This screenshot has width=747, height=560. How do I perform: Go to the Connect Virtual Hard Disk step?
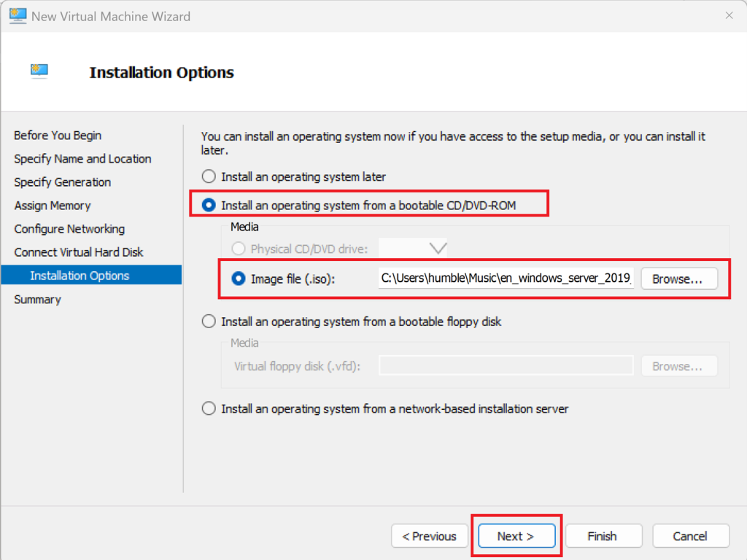pyautogui.click(x=79, y=252)
